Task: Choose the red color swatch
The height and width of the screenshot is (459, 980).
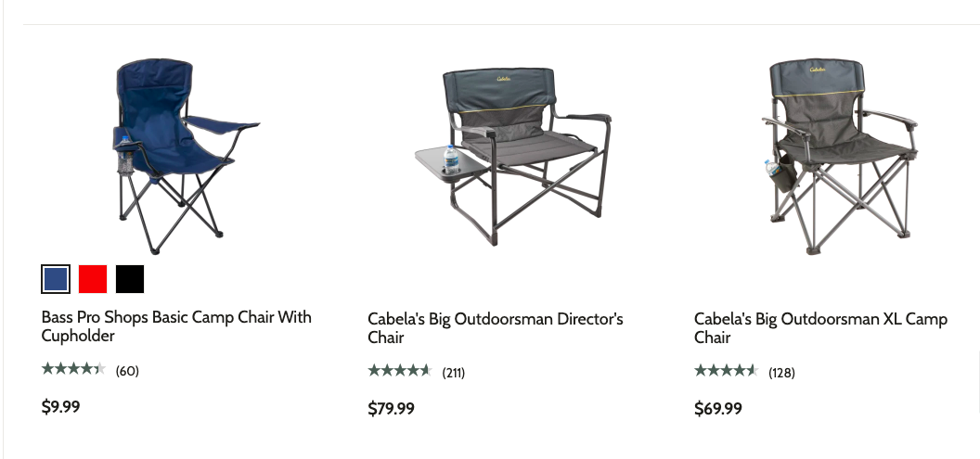Action: tap(93, 278)
